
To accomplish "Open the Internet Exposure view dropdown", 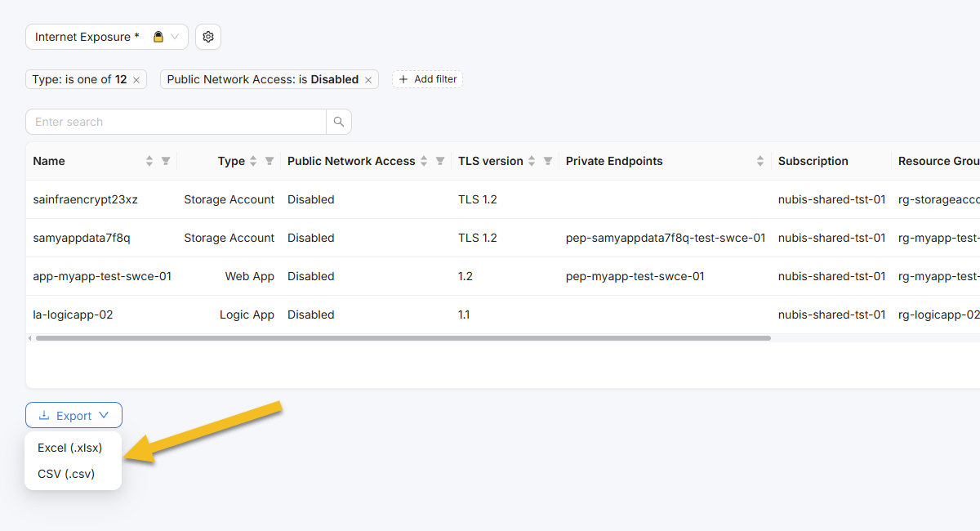I will (x=107, y=37).
